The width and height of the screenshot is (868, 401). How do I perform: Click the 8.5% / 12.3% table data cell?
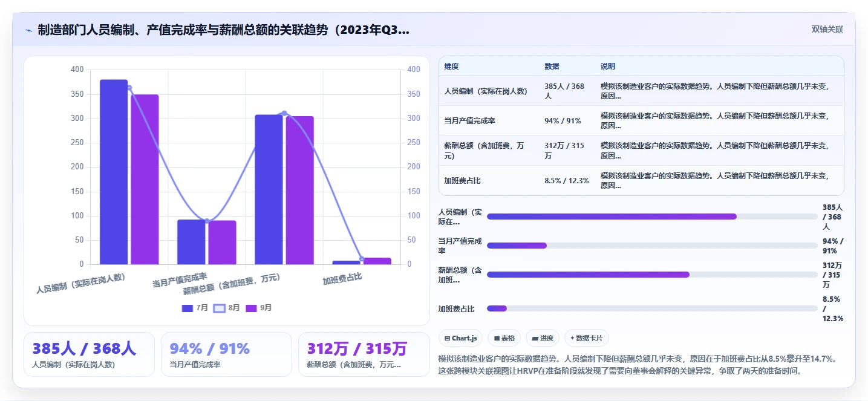click(567, 181)
